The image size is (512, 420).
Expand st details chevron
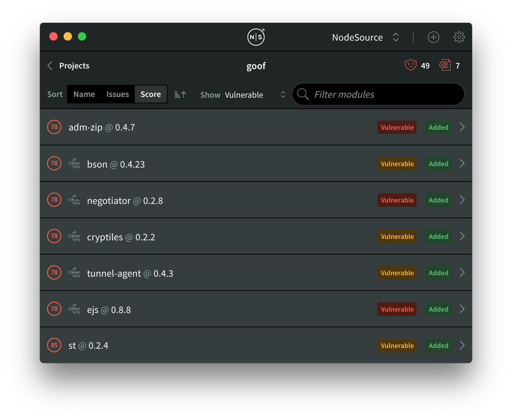pyautogui.click(x=462, y=345)
